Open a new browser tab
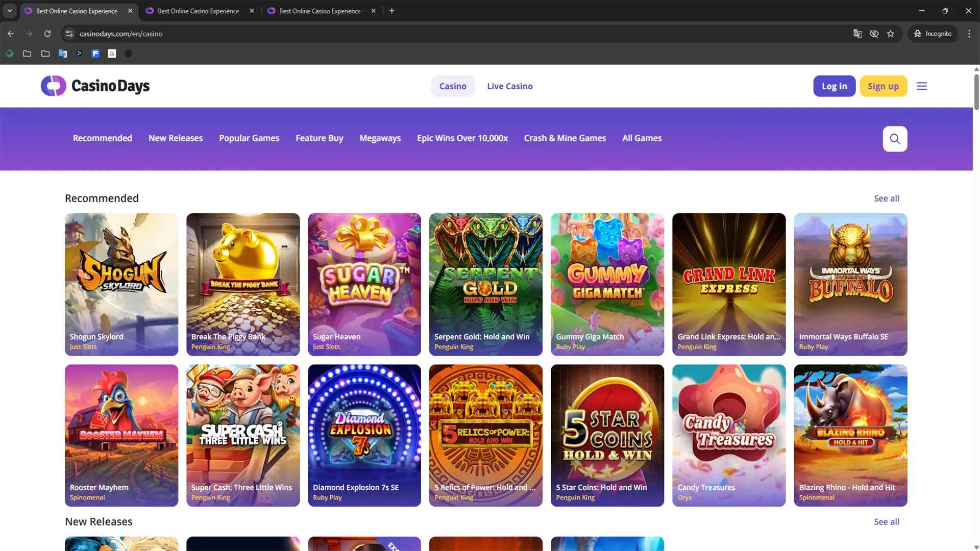Image resolution: width=980 pixels, height=551 pixels. [391, 11]
